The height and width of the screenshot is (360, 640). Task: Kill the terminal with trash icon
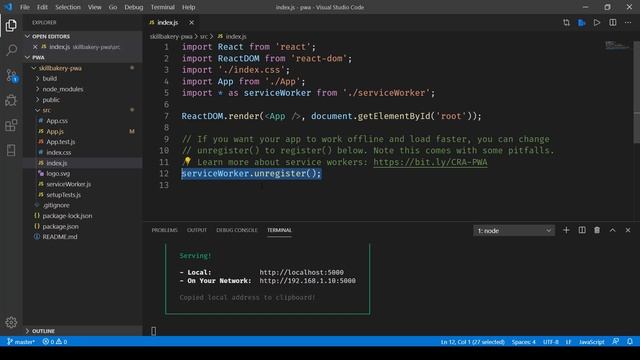point(597,230)
